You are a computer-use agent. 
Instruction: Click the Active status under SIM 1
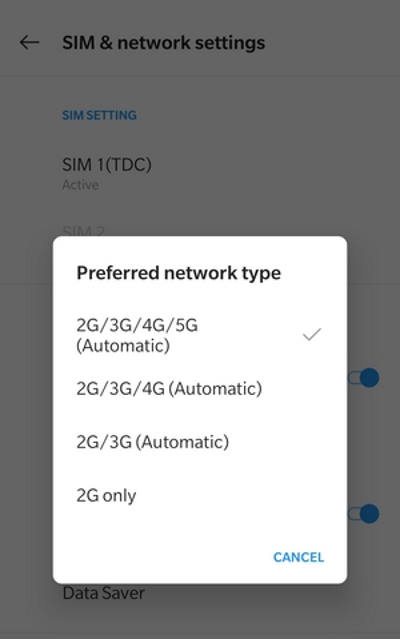click(x=80, y=185)
